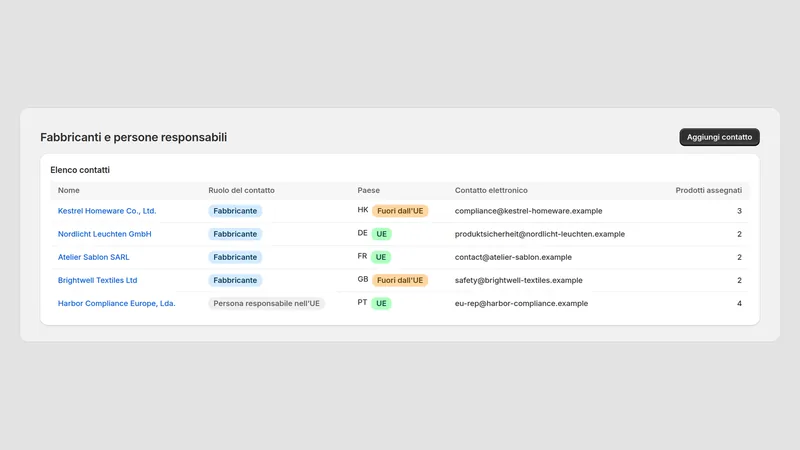This screenshot has height=450, width=800.
Task: Click the Ruolo del contatto column header
Action: pos(241,190)
